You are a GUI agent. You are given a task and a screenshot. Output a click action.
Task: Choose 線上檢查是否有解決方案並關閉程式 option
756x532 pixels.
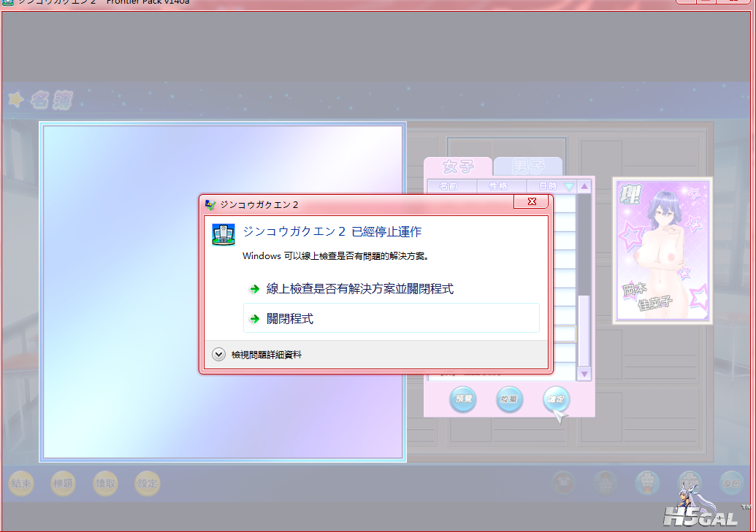tap(359, 289)
